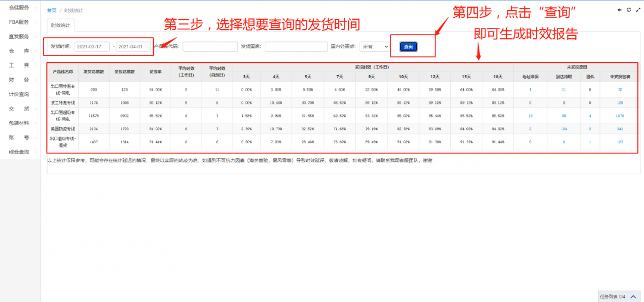Open 未妥投包裹 link 72 for 出口易特惠专线
The height and width of the screenshot is (302, 644).
coord(620,90)
